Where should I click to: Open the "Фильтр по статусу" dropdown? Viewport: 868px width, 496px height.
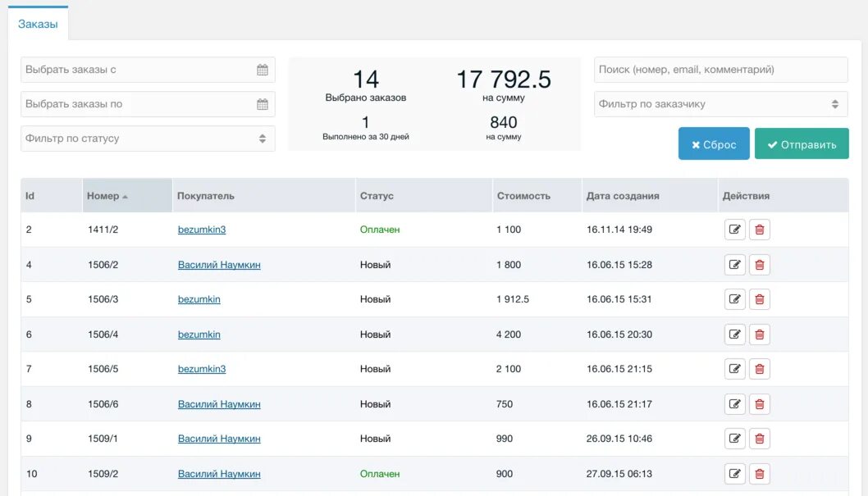[148, 138]
